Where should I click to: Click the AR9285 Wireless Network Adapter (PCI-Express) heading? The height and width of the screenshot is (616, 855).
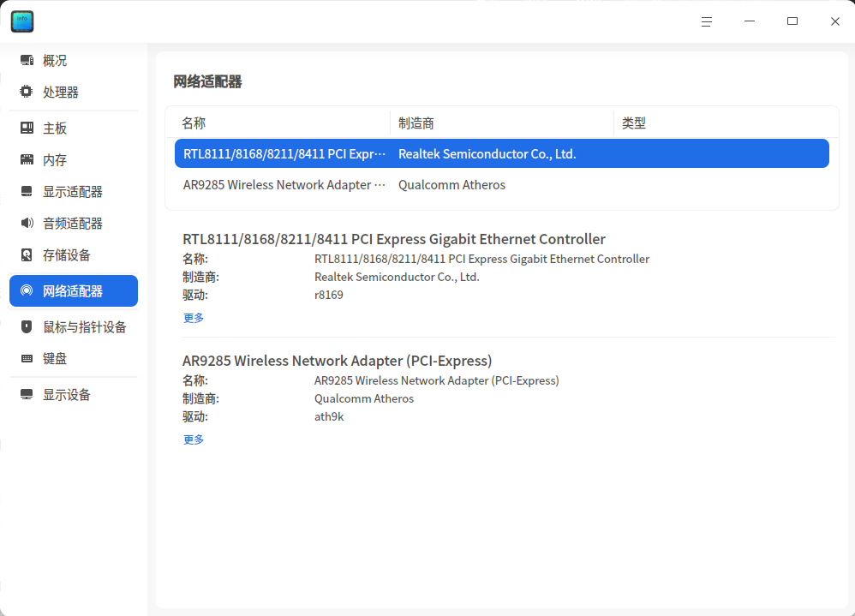click(x=337, y=361)
